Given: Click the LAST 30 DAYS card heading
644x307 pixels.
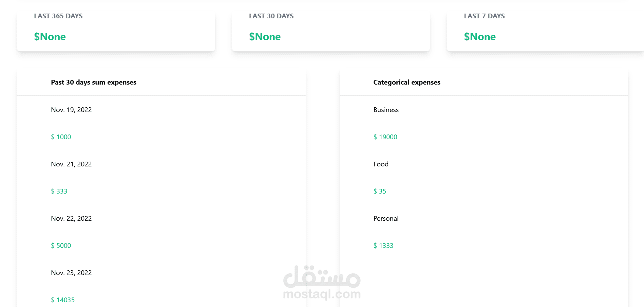Looking at the screenshot, I should pos(271,16).
